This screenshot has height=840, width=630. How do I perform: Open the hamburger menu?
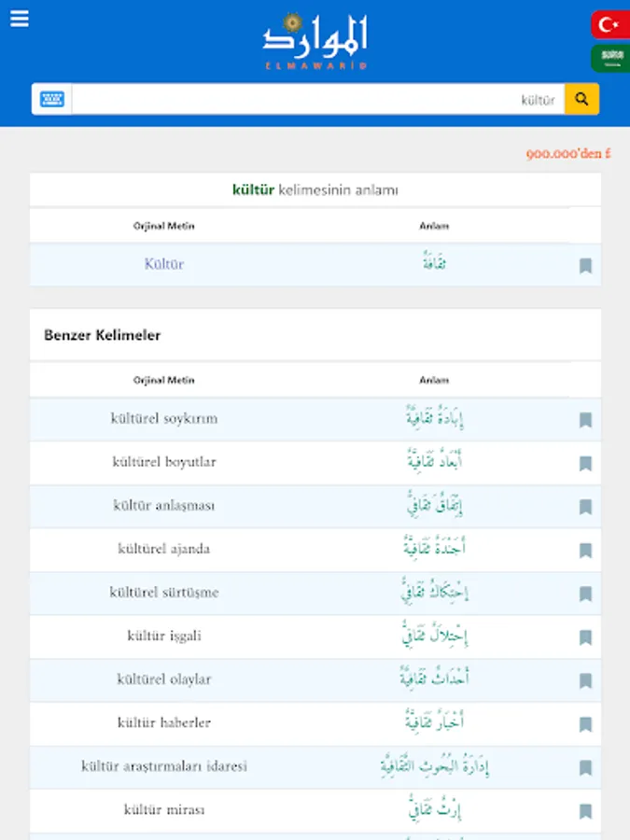20,19
